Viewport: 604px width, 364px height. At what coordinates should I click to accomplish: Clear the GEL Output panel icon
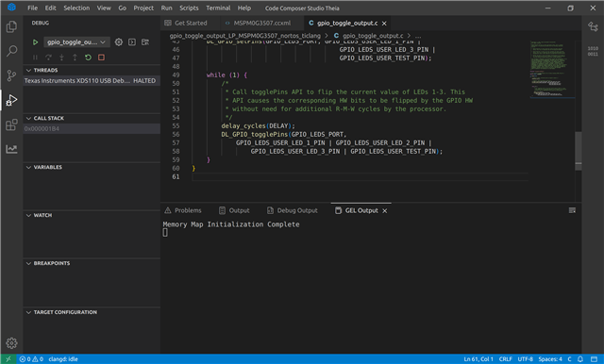572,210
